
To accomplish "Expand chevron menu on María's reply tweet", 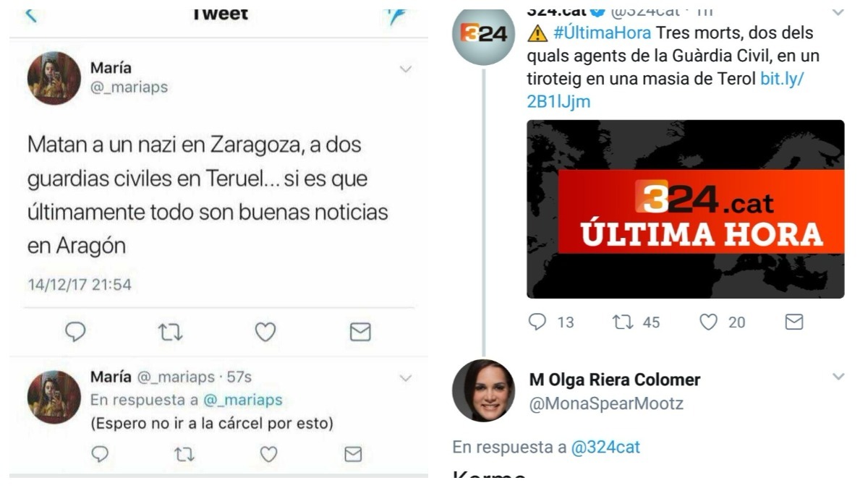I will coord(406,378).
